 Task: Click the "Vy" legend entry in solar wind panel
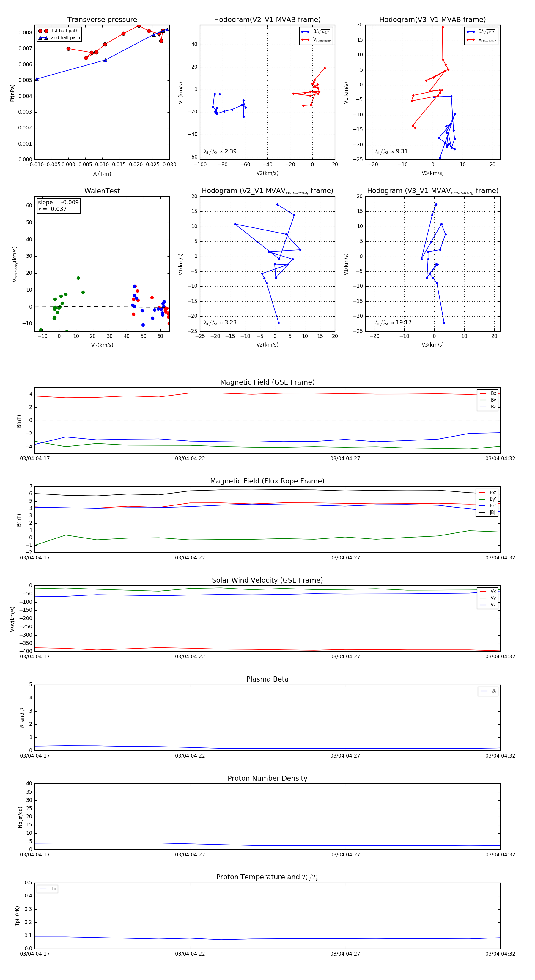(x=488, y=598)
